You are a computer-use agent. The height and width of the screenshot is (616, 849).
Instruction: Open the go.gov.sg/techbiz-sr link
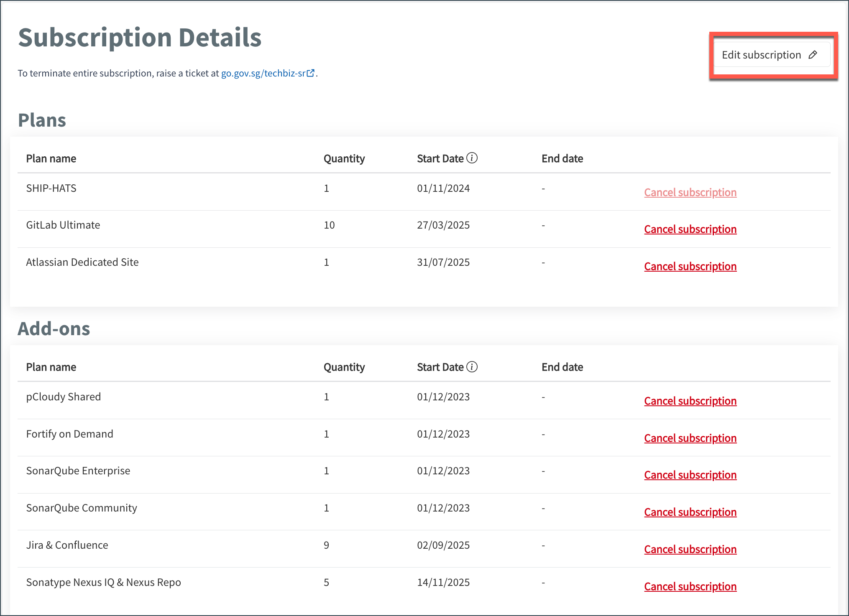268,73
